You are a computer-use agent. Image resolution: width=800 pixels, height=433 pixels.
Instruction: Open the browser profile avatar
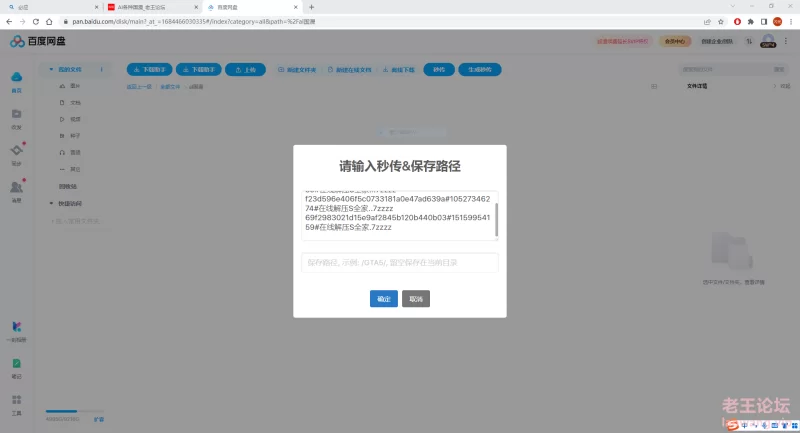click(x=778, y=21)
